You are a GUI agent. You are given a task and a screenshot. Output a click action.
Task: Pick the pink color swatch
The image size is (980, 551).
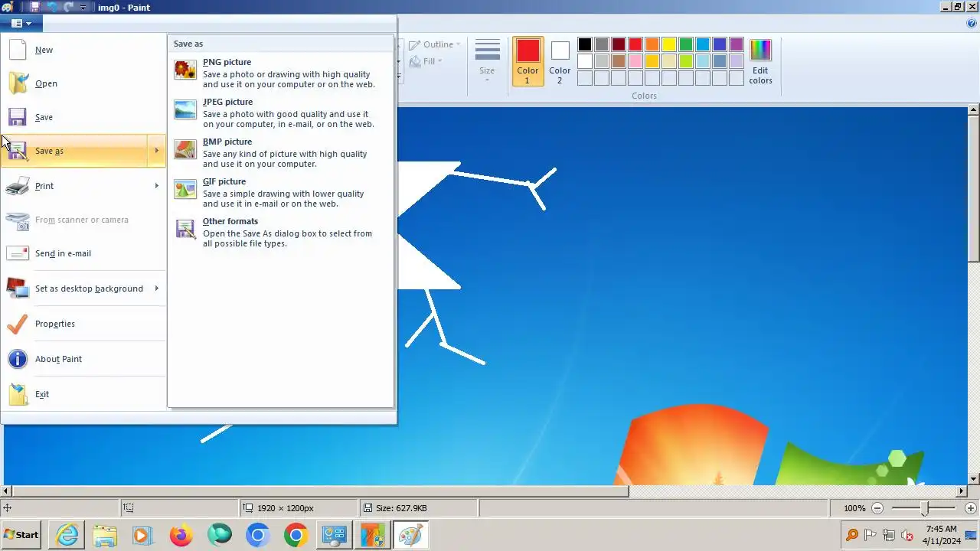[x=635, y=61]
